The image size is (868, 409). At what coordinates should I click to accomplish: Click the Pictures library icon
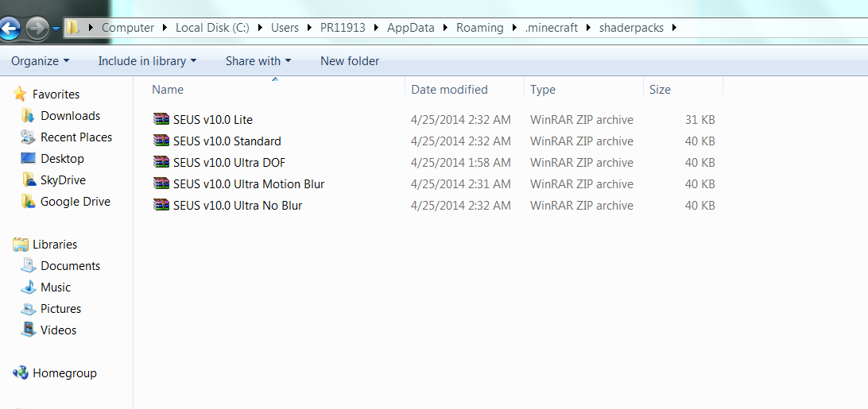coord(29,309)
